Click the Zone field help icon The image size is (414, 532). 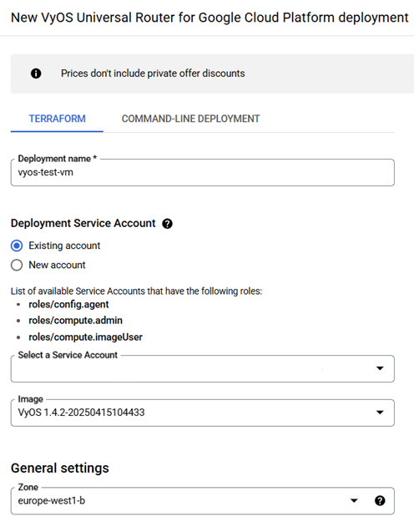tap(380, 500)
